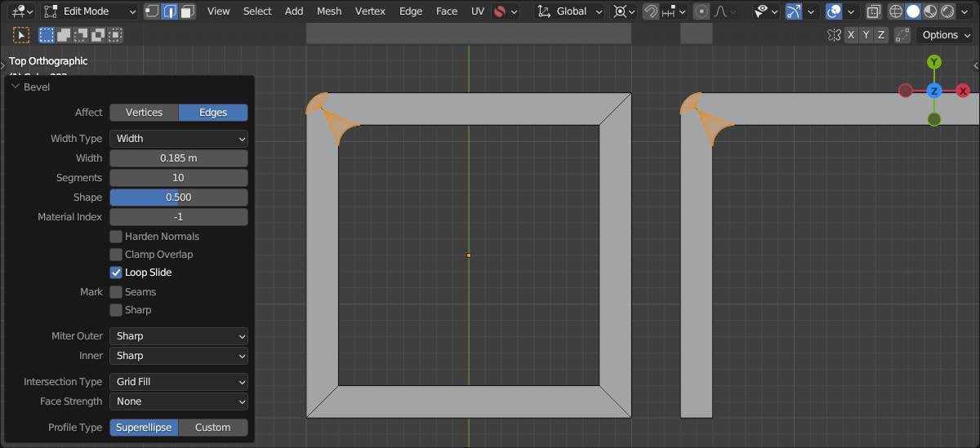Image resolution: width=980 pixels, height=448 pixels.
Task: Switch to face select mode
Action: click(188, 11)
